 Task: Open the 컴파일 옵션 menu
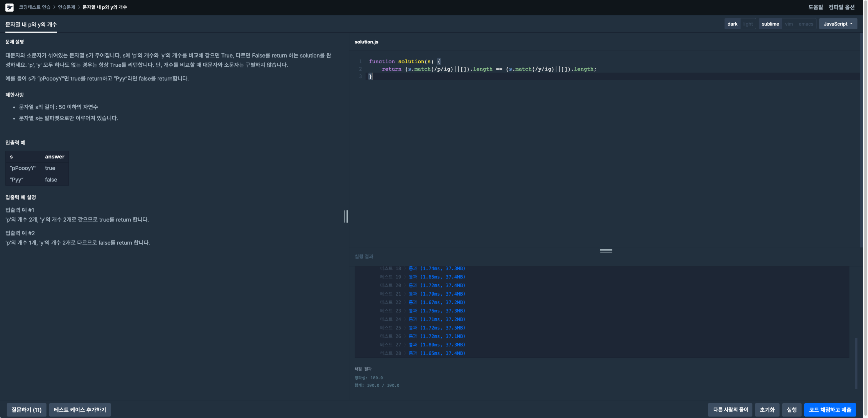coord(841,7)
